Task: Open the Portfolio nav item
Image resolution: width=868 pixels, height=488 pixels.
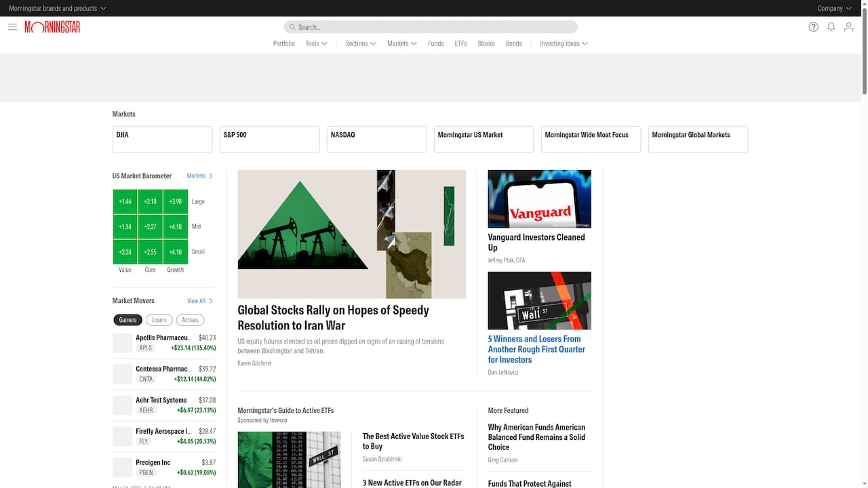Action: point(283,43)
